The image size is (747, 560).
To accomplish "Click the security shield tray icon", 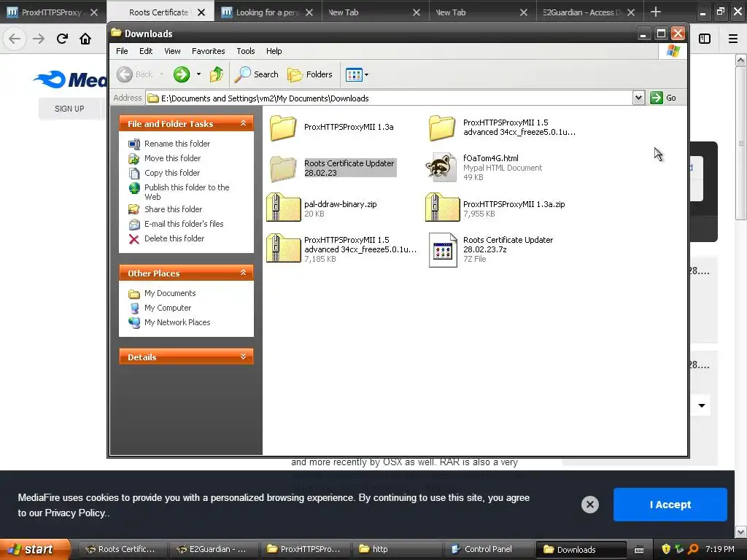I will 666,549.
